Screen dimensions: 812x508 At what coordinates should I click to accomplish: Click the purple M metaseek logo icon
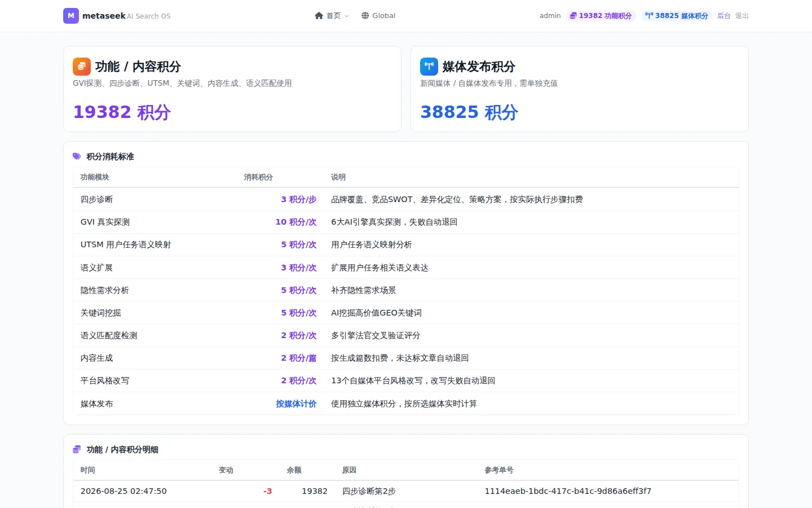coord(71,16)
